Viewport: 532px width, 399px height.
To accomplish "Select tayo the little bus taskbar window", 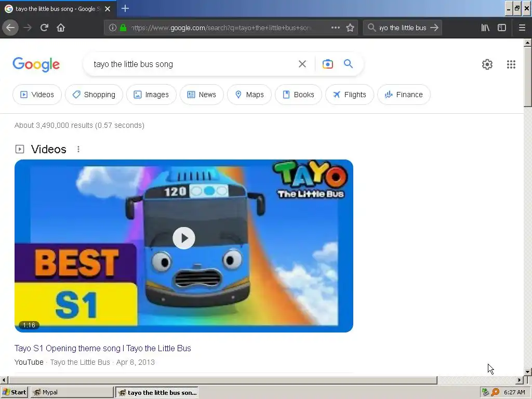I will point(157,392).
